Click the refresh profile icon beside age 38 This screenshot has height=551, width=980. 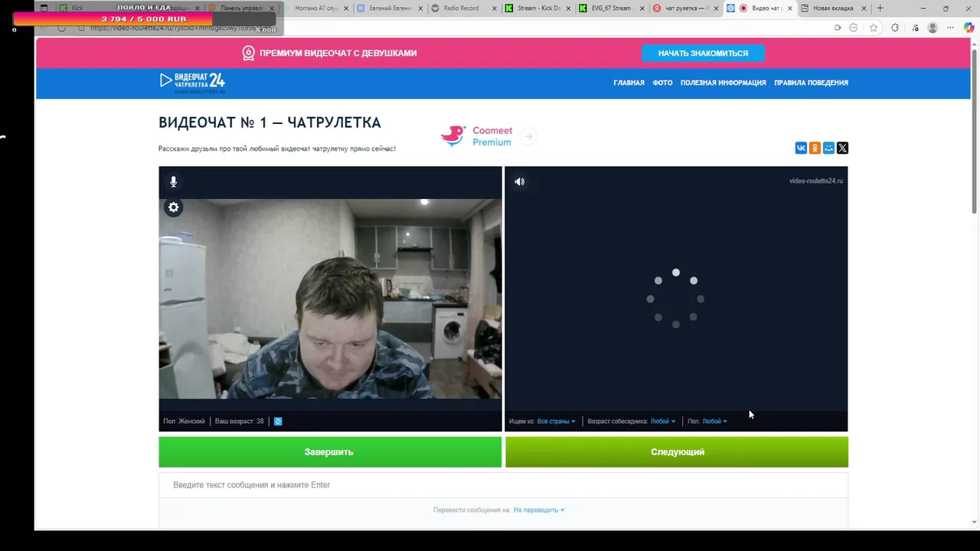(x=278, y=421)
